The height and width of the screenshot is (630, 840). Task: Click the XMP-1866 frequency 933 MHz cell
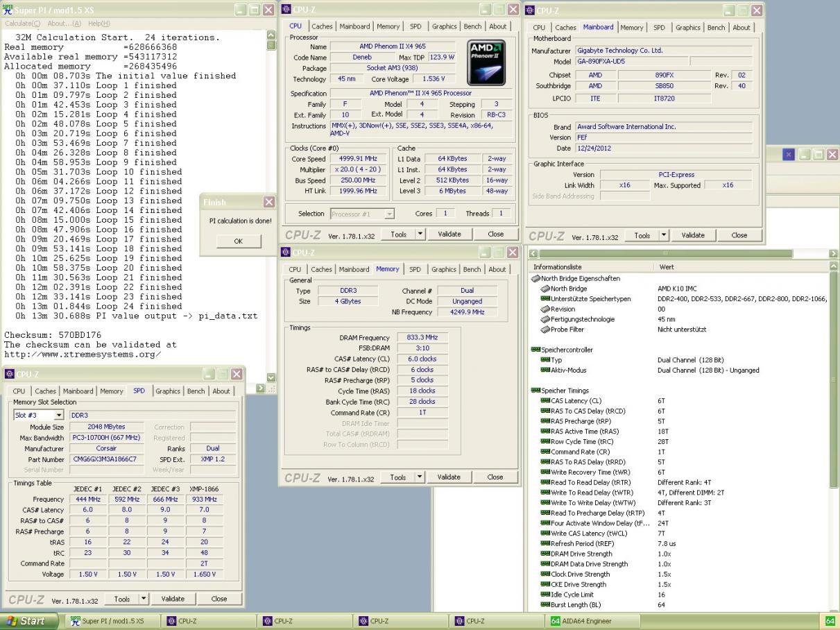205,499
